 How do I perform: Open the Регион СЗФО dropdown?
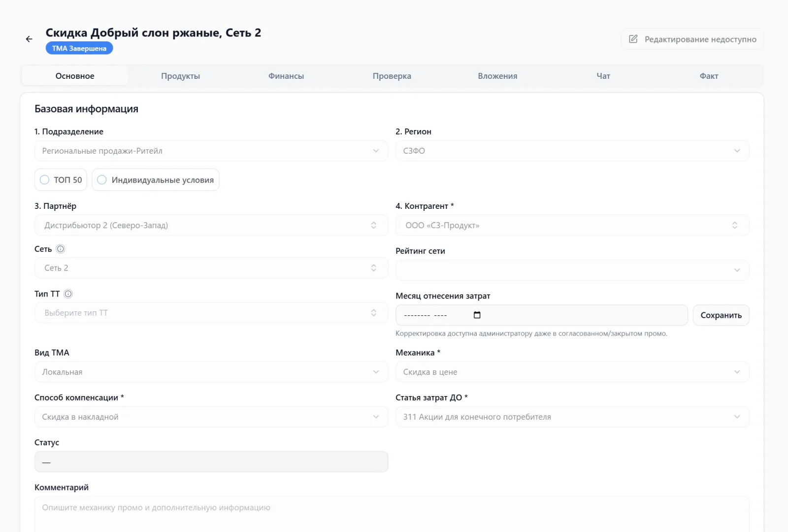[572, 151]
